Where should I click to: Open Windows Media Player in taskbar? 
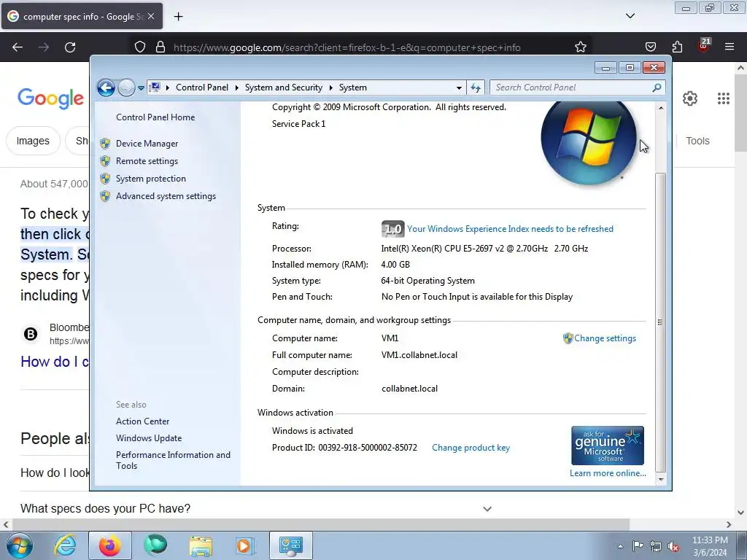click(245, 545)
